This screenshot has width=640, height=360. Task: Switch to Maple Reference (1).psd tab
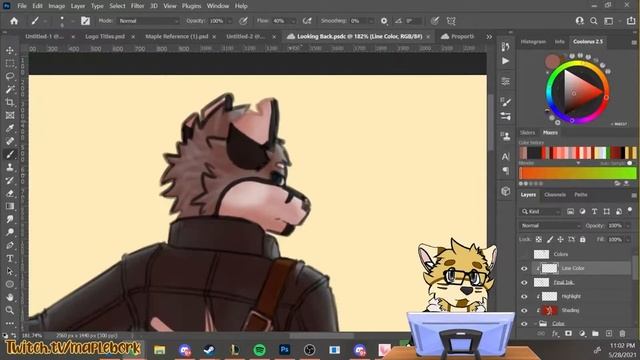click(177, 37)
